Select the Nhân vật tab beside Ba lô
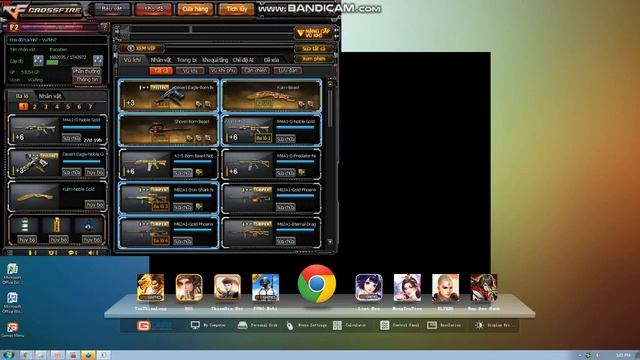The height and width of the screenshot is (360, 640). (x=50, y=96)
